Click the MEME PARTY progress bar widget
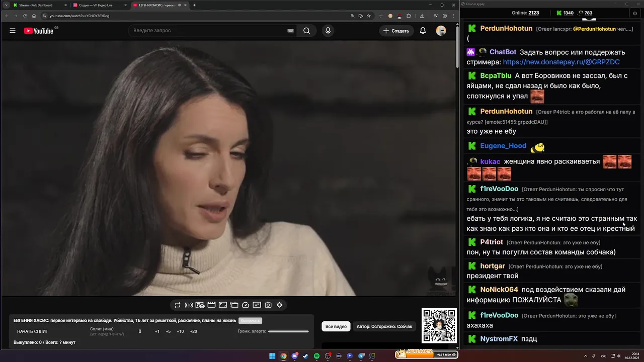 point(427,354)
